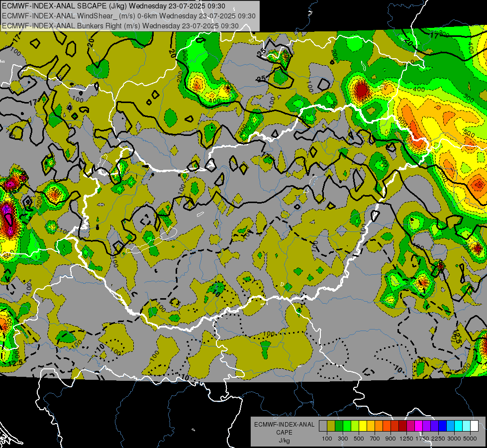The height and width of the screenshot is (448, 487).
Task: Click the CAPE label in the legend
Action: tap(284, 433)
